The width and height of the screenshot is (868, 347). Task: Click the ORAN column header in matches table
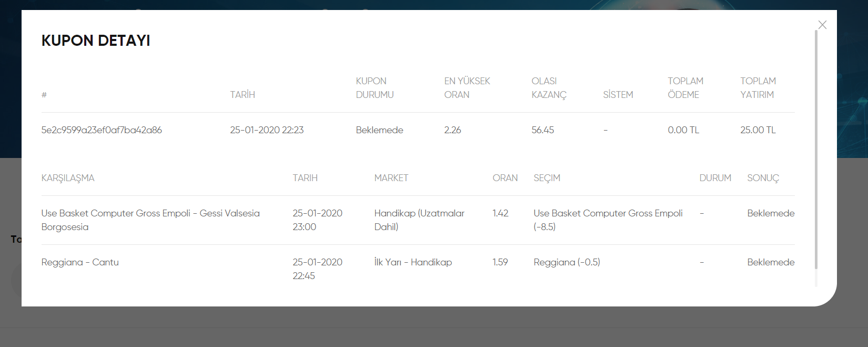click(x=505, y=178)
